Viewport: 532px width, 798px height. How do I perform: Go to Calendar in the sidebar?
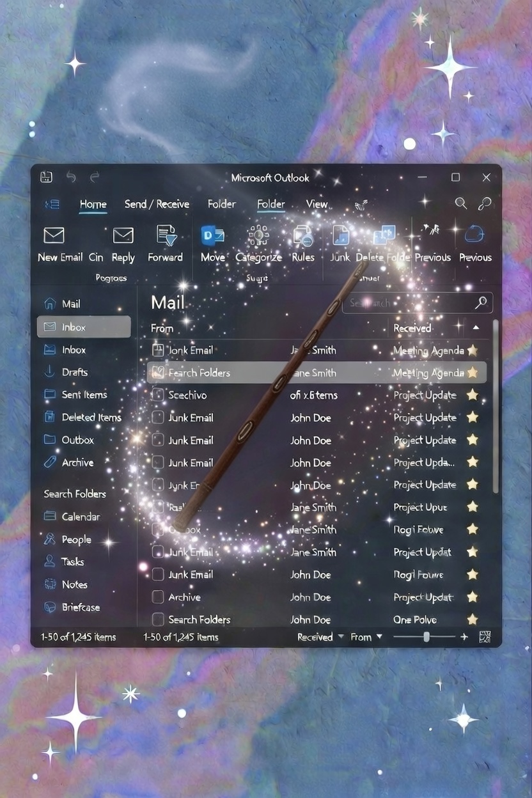80,517
